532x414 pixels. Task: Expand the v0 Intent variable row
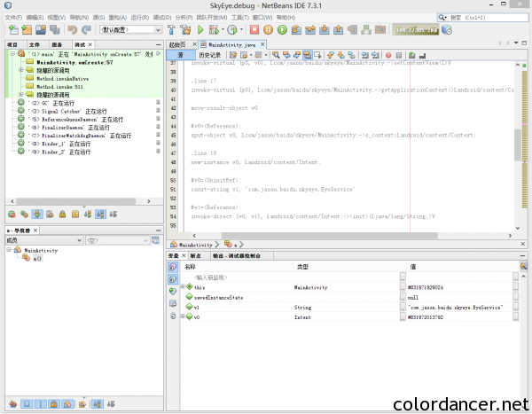coord(183,316)
